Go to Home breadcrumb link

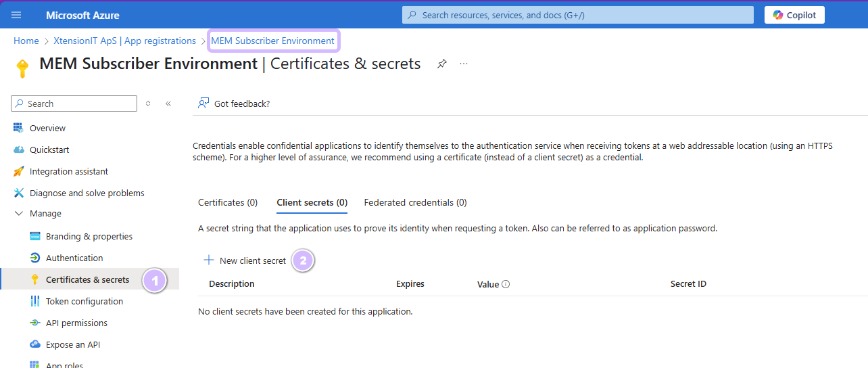[x=26, y=41]
